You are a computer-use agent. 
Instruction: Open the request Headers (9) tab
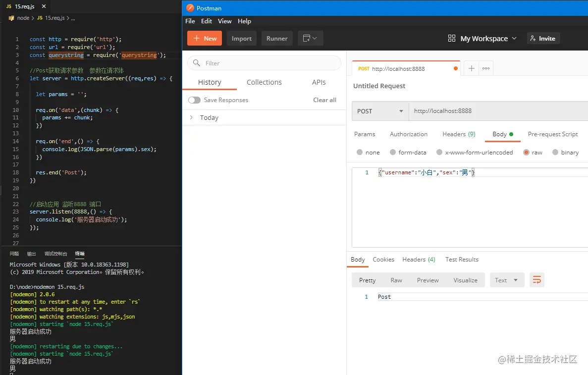coord(459,134)
